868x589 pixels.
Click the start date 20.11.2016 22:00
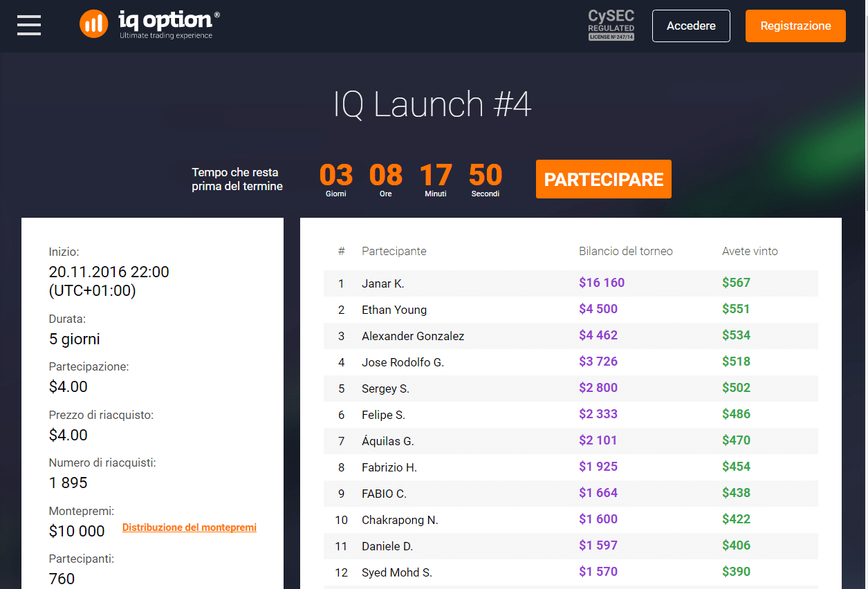(x=109, y=272)
